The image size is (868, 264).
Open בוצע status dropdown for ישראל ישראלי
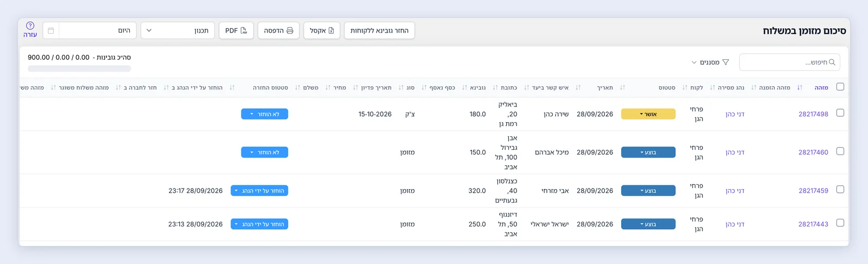(x=648, y=224)
